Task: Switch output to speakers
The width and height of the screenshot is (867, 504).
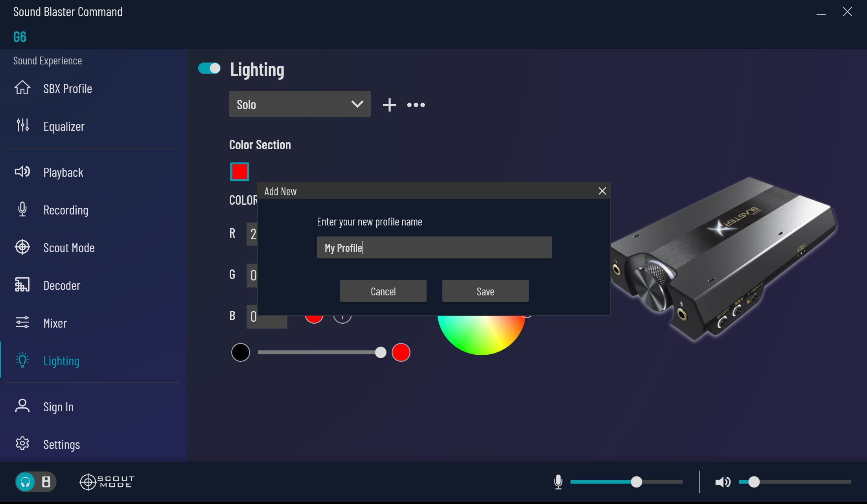Action: [x=46, y=482]
